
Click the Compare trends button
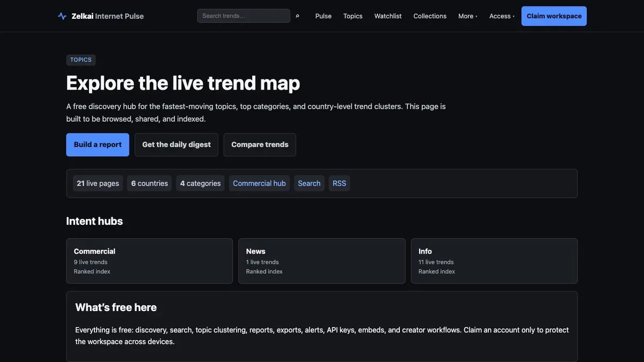pos(260,145)
